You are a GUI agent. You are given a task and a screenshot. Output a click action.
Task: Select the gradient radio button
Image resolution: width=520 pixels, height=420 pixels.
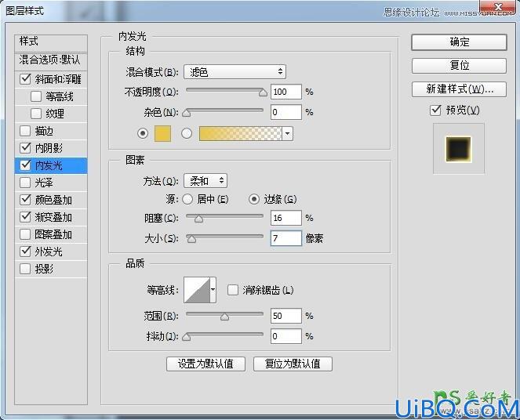pos(187,133)
